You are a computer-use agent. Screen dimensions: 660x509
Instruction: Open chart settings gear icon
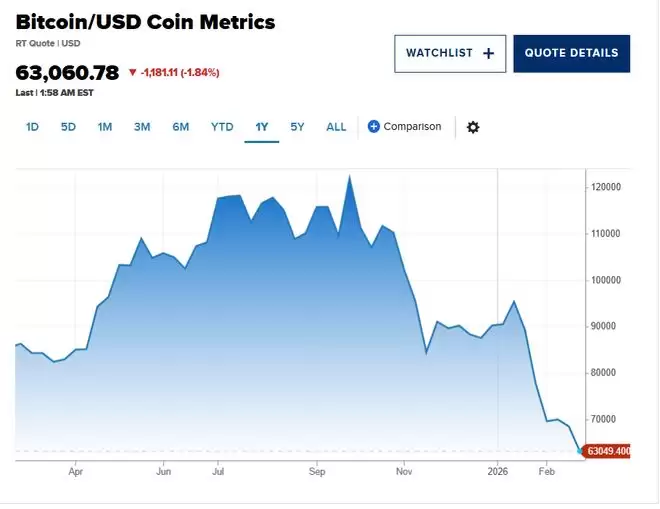(473, 127)
